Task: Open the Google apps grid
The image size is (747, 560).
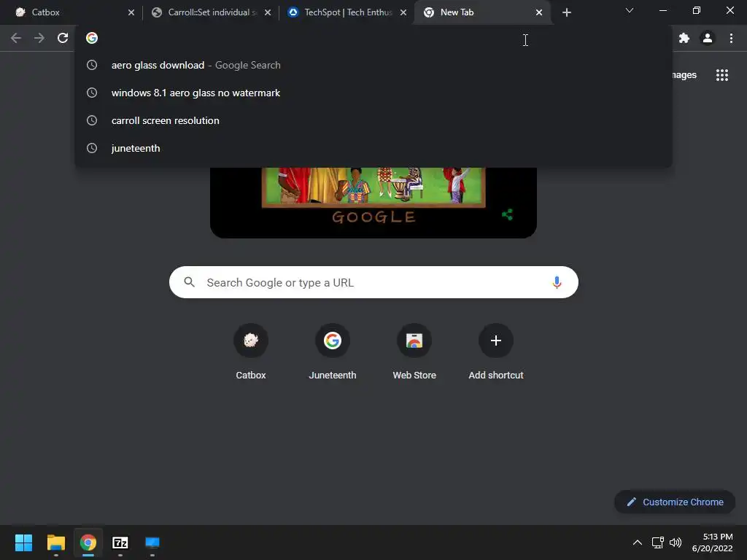Action: point(722,75)
